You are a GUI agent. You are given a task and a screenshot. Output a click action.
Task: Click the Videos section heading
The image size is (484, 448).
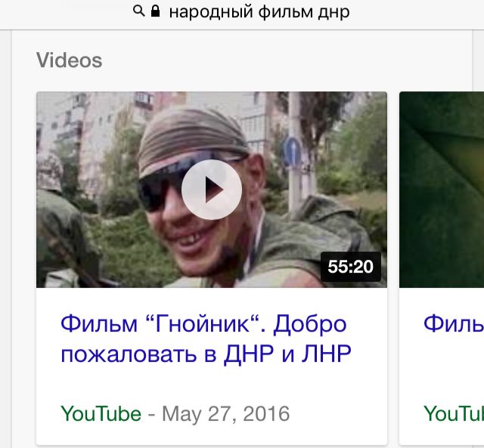pos(69,60)
